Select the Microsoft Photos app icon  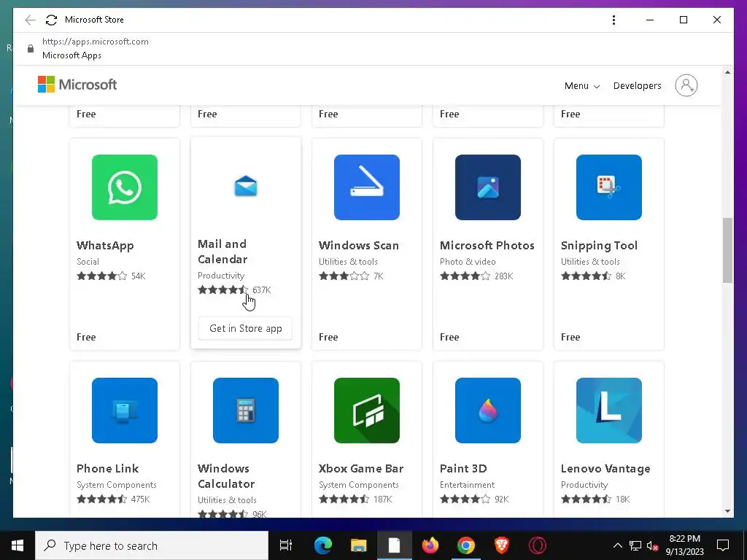coord(488,187)
